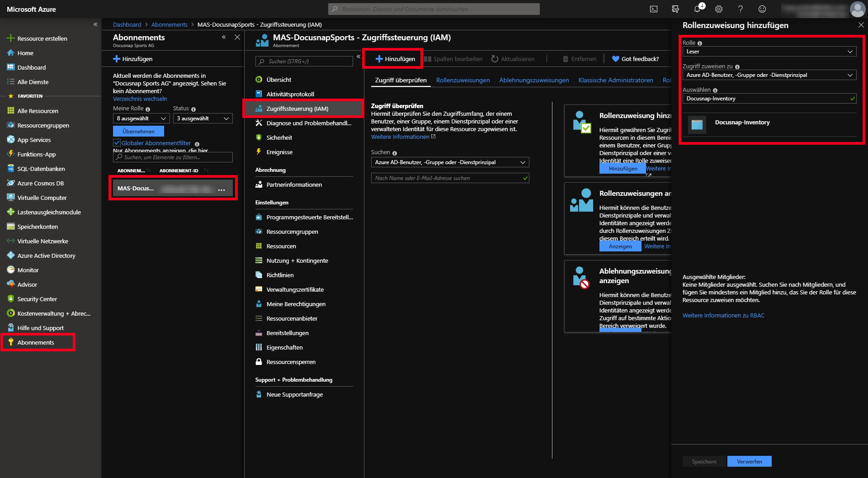Click the Übernehmen button
Screen dimensions: 868x478
point(138,131)
